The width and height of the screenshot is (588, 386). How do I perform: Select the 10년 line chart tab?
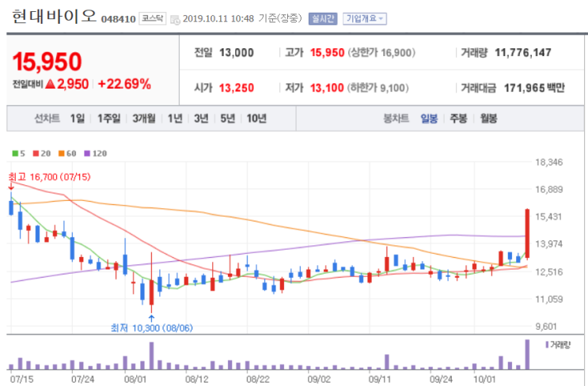pos(256,119)
